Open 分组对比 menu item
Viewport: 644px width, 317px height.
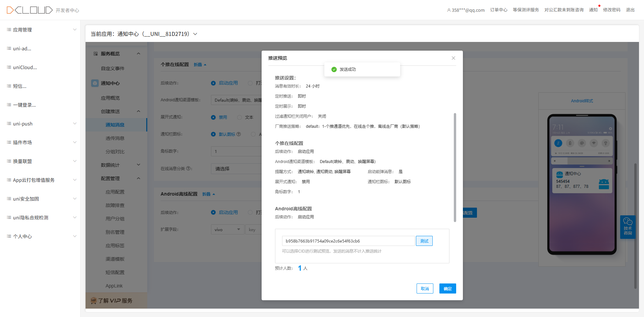pos(115,152)
